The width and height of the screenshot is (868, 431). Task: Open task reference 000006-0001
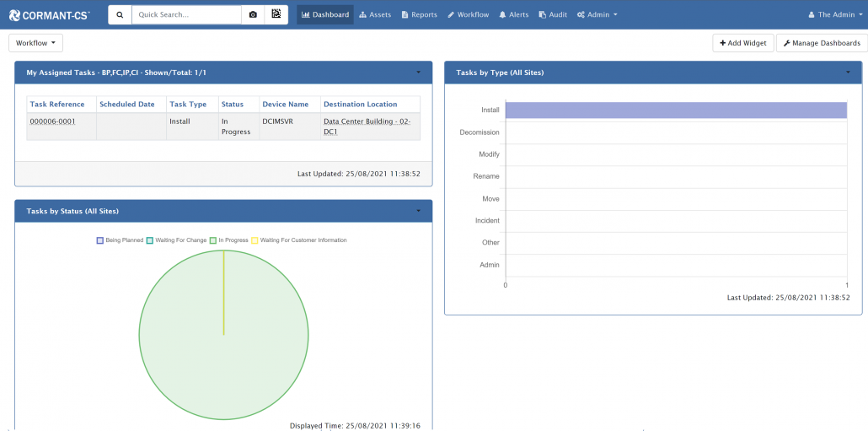point(52,121)
